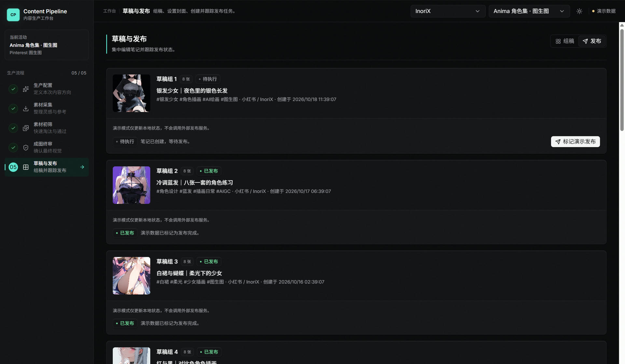
Task: Open the 草稿组 4 cover thumbnail
Action: 132,356
